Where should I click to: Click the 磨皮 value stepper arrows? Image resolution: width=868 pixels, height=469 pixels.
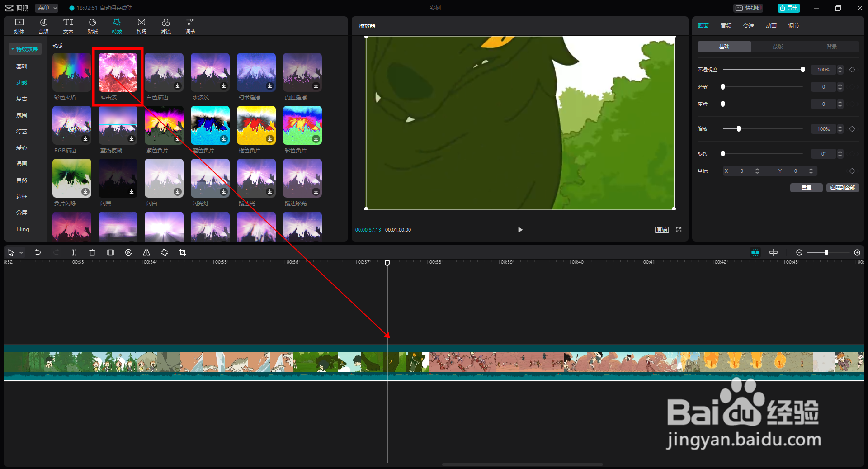pos(840,87)
